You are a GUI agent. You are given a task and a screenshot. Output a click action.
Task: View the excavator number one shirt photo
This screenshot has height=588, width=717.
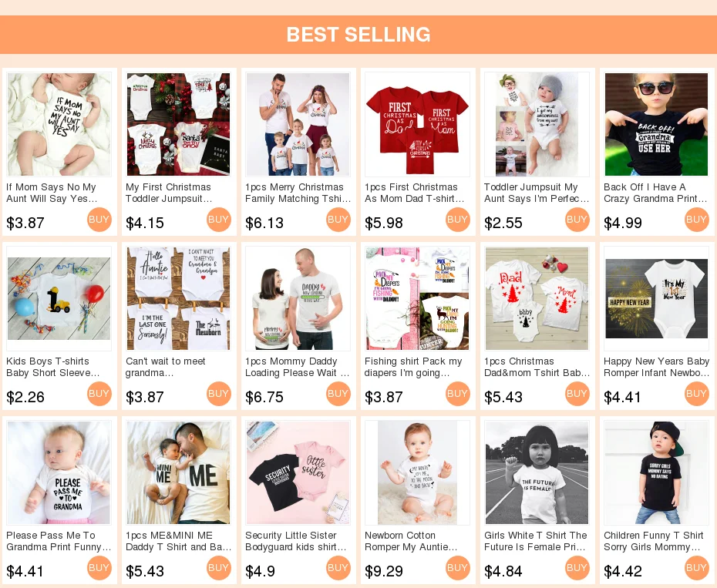(x=59, y=298)
